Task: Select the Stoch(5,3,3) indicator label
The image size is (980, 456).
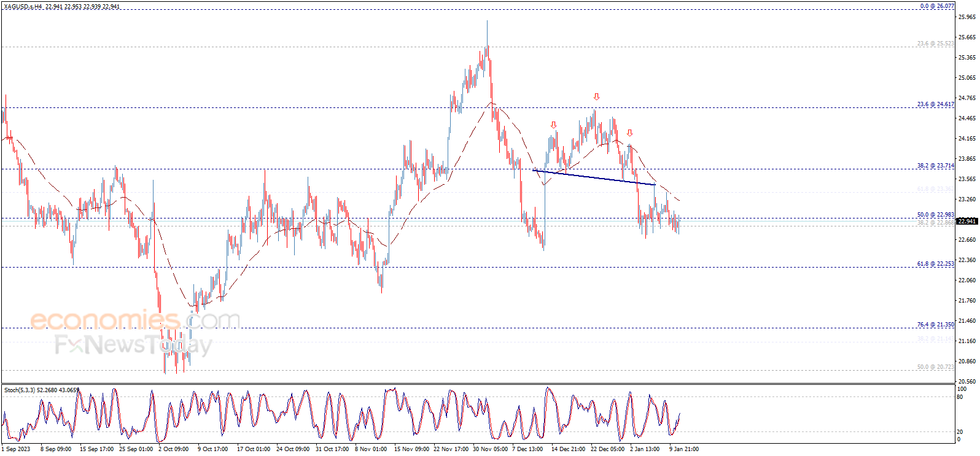Action: [x=20, y=390]
